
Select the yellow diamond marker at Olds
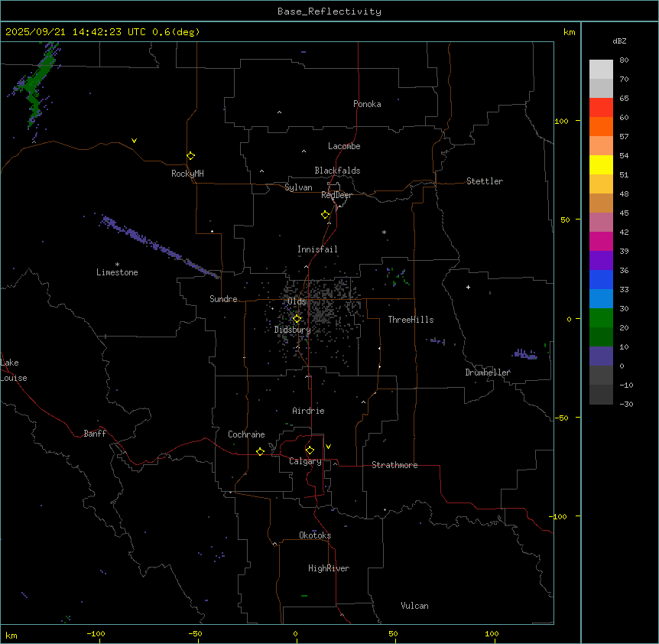pos(297,318)
